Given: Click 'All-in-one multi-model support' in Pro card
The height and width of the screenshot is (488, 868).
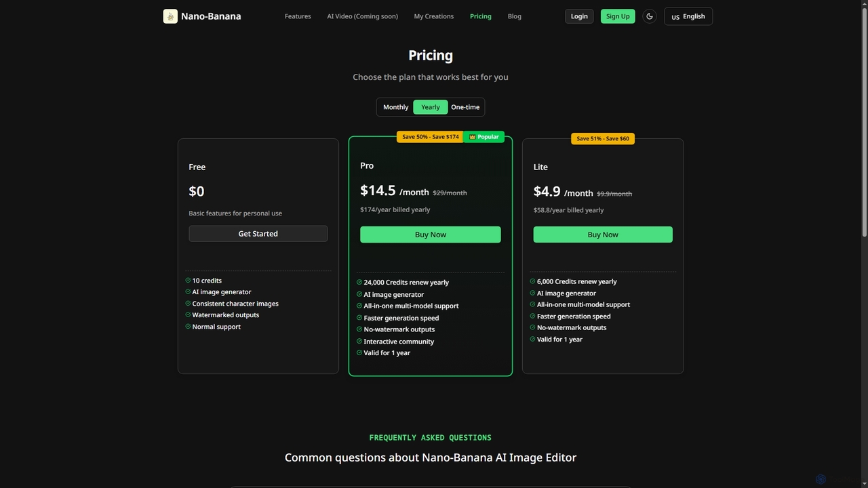Looking at the screenshot, I should click(411, 306).
